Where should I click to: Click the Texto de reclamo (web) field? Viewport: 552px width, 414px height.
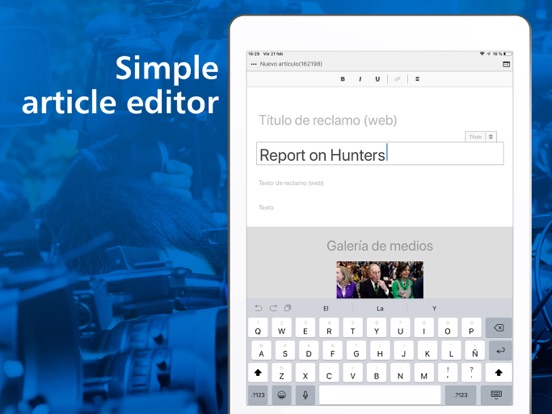click(x=291, y=183)
